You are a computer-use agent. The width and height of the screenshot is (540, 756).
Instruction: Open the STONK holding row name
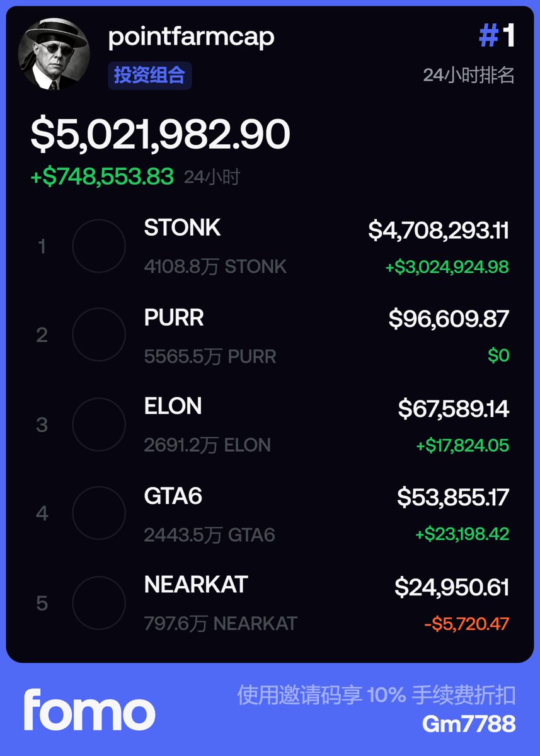[183, 227]
